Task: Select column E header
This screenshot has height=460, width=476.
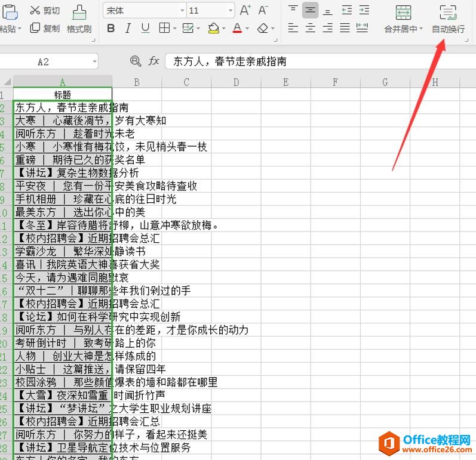Action: (x=285, y=82)
